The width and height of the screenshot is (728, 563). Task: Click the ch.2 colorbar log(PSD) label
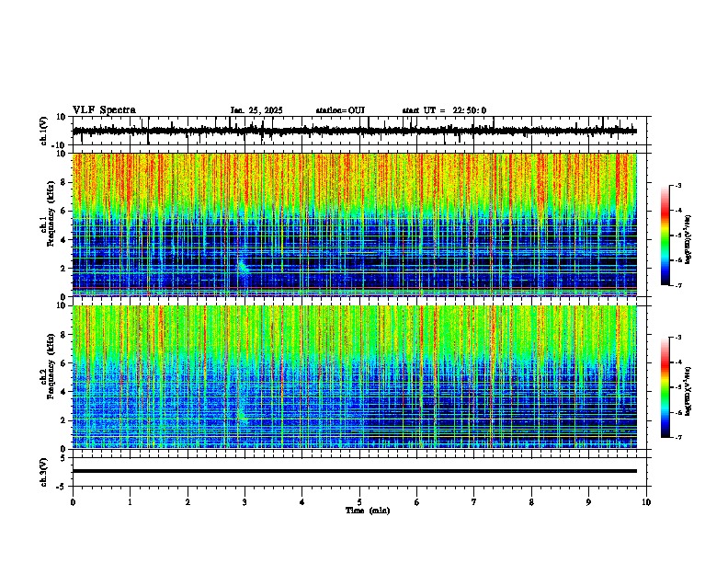[688, 391]
